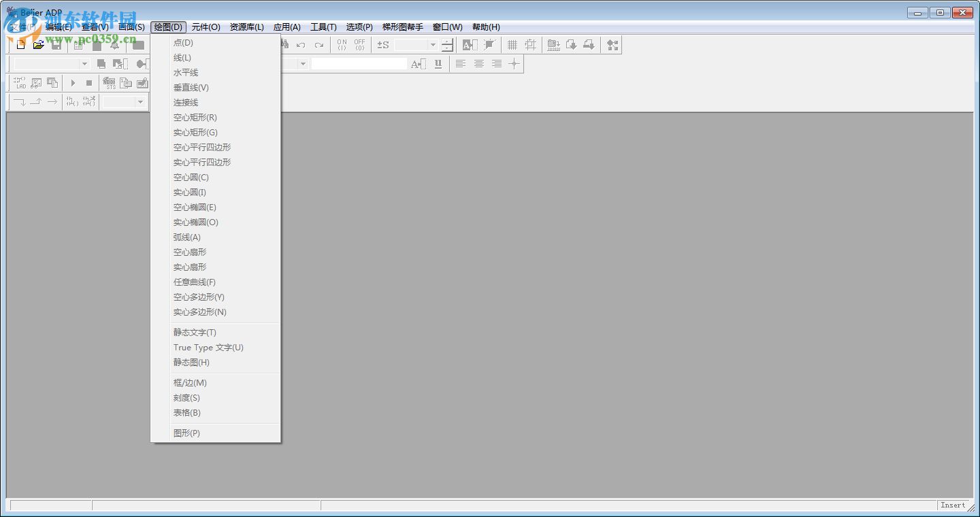Screen dimensions: 980x517
Task: Select 空心矩形(R) menu entry
Action: pos(216,118)
